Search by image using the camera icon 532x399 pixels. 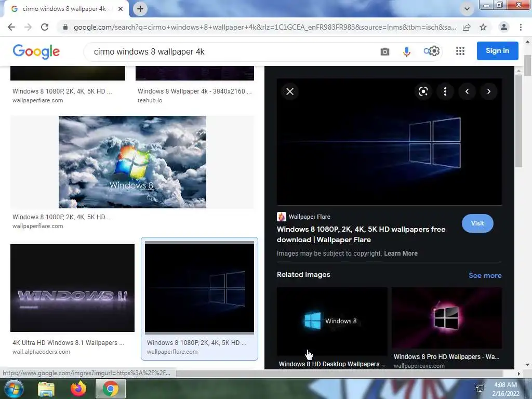pyautogui.click(x=385, y=51)
